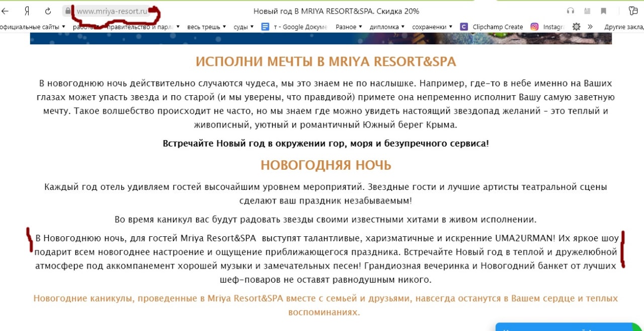Reload the page with the refresh icon
This screenshot has width=644, height=331.
pyautogui.click(x=48, y=11)
